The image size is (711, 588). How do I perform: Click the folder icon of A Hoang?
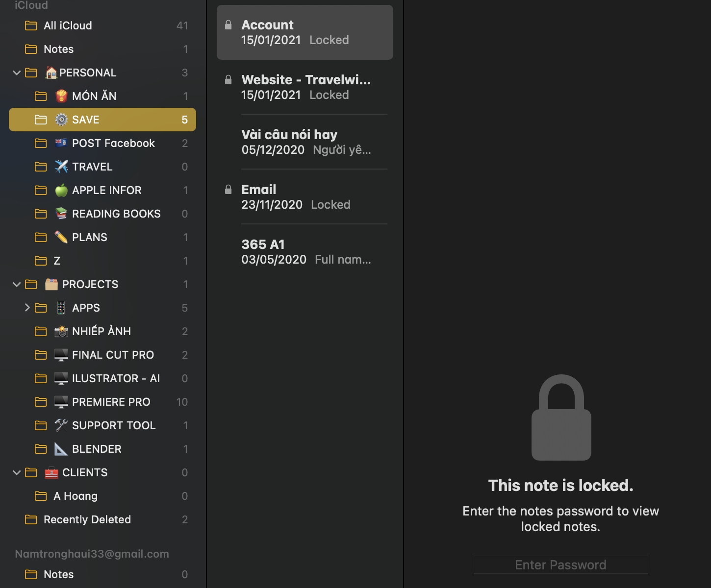[41, 496]
